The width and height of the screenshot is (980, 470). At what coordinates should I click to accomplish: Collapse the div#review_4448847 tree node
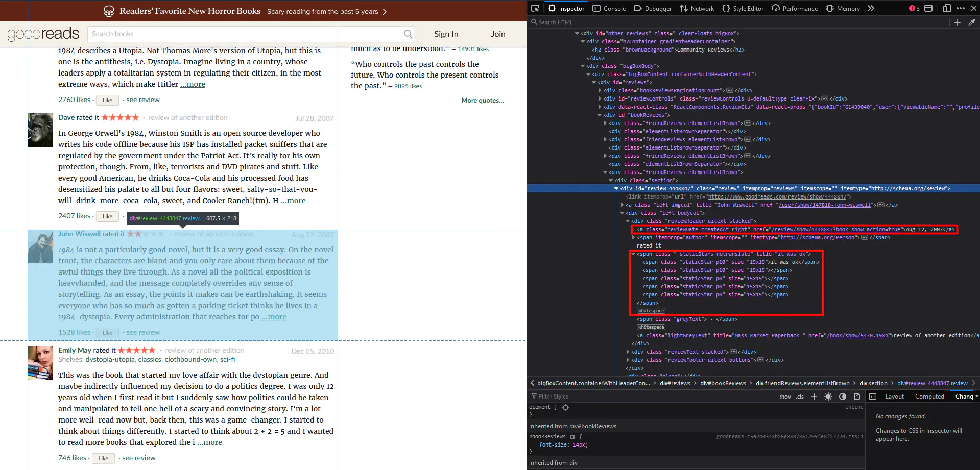coord(616,188)
